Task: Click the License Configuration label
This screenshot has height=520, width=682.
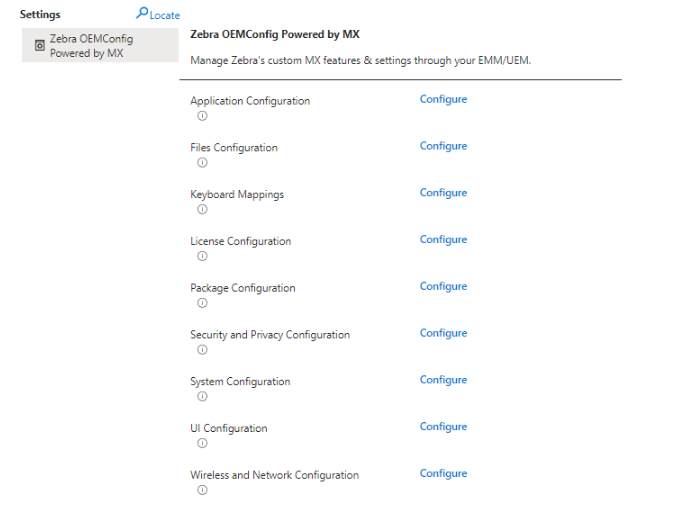Action: click(x=241, y=241)
